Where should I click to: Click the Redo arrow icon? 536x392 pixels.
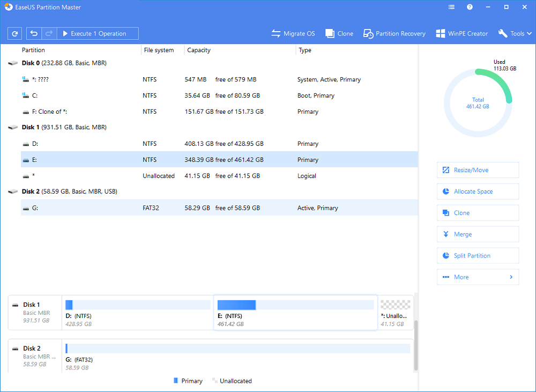click(x=49, y=33)
